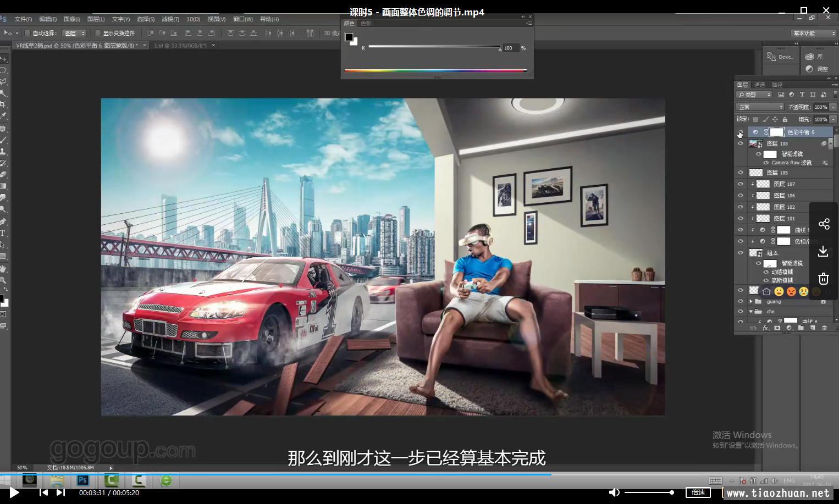Expand the guang layer group
Image resolution: width=839 pixels, height=504 pixels.
click(751, 301)
